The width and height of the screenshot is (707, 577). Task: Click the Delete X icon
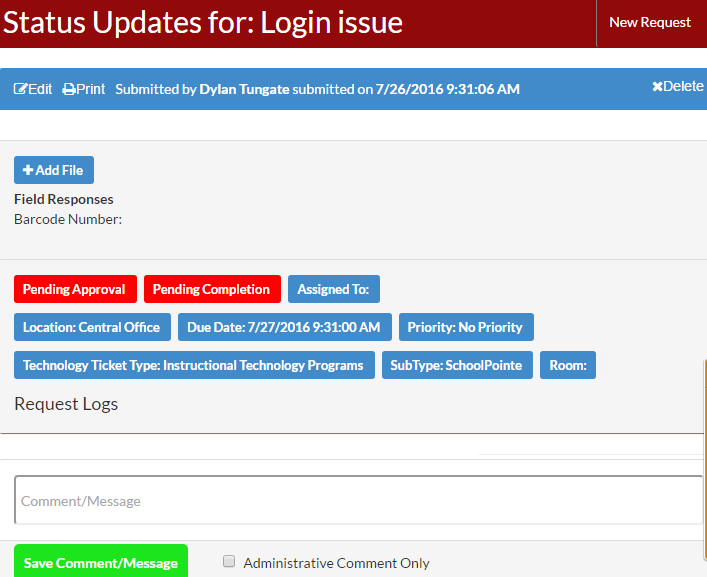(657, 87)
